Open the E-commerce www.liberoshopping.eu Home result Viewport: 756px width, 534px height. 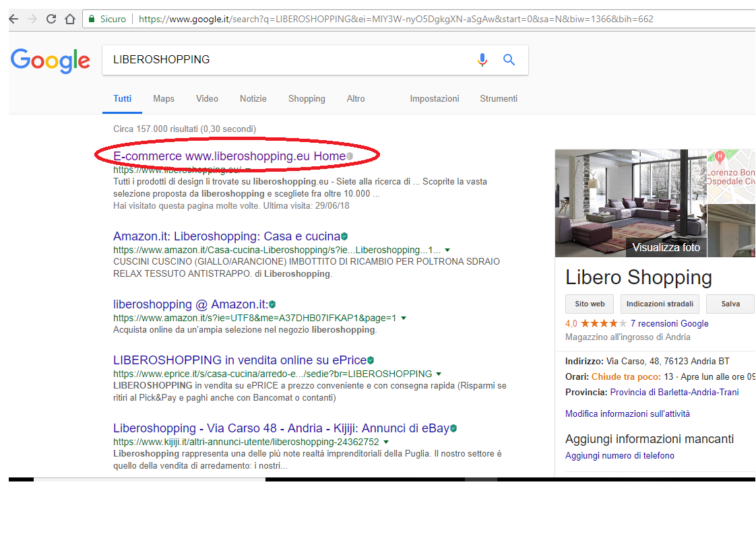pos(230,156)
